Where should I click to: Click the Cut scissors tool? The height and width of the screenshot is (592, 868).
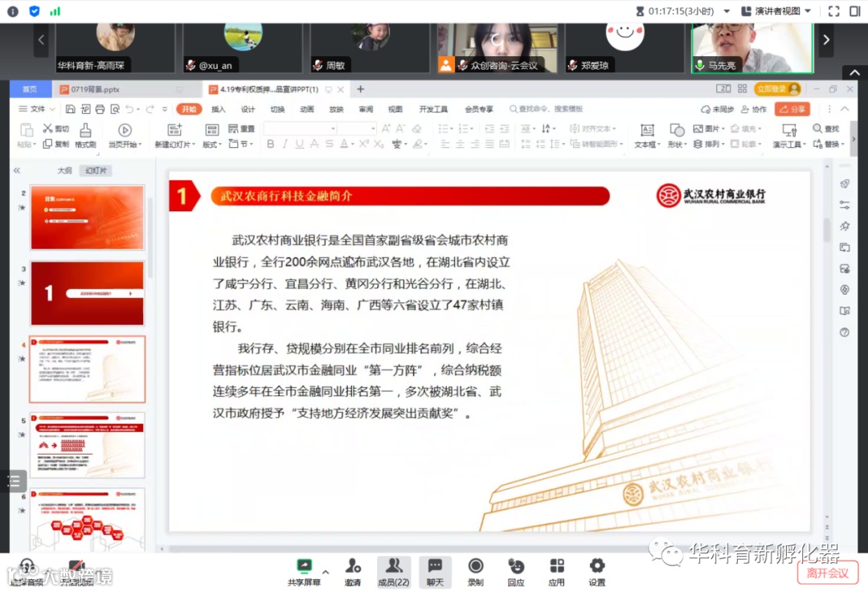point(56,129)
